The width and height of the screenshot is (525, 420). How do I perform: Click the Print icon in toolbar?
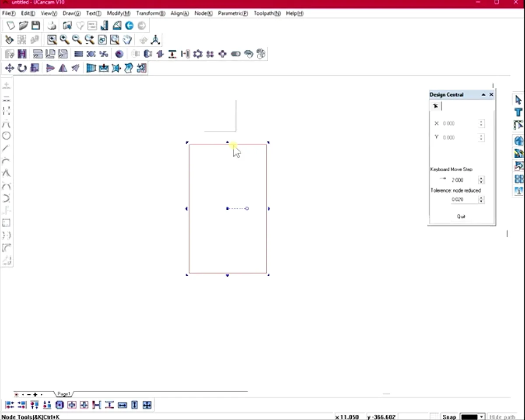click(52, 25)
